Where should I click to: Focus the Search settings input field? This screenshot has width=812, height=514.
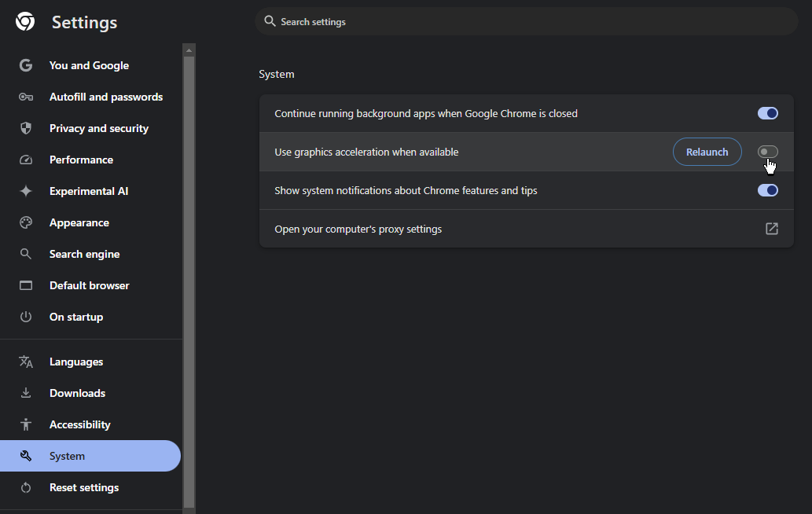click(526, 21)
